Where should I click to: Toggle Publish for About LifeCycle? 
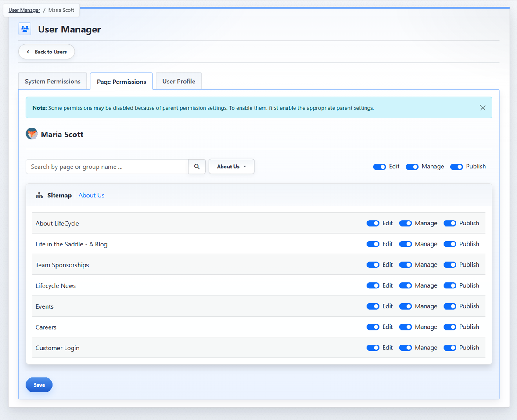coord(450,223)
